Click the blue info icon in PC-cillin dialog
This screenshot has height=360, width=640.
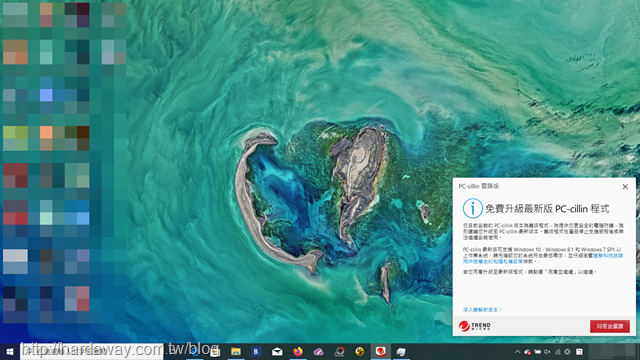click(x=472, y=208)
